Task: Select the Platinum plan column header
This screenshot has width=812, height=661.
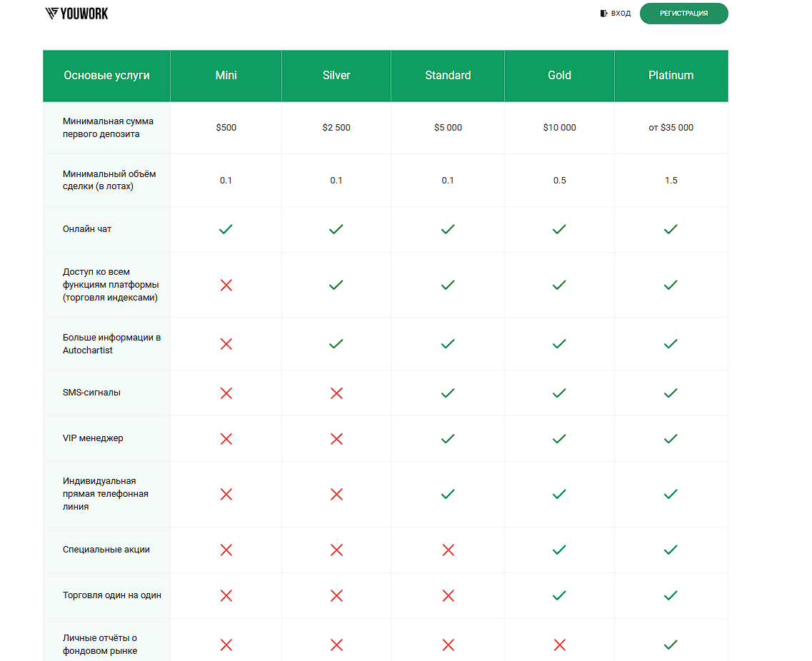Action: coord(671,76)
